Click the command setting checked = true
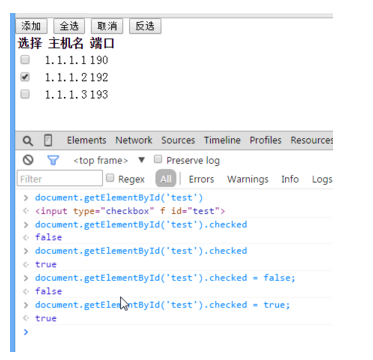This screenshot has width=373, height=360. (163, 305)
